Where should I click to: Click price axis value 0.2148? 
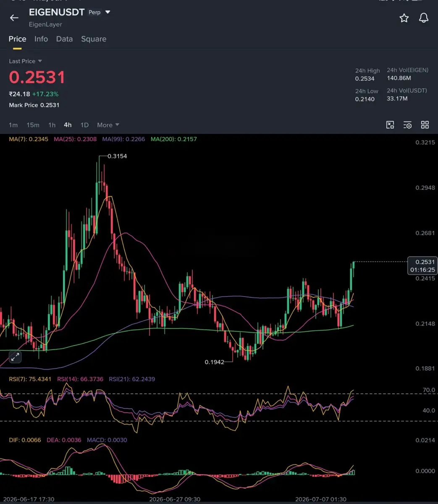coord(425,323)
